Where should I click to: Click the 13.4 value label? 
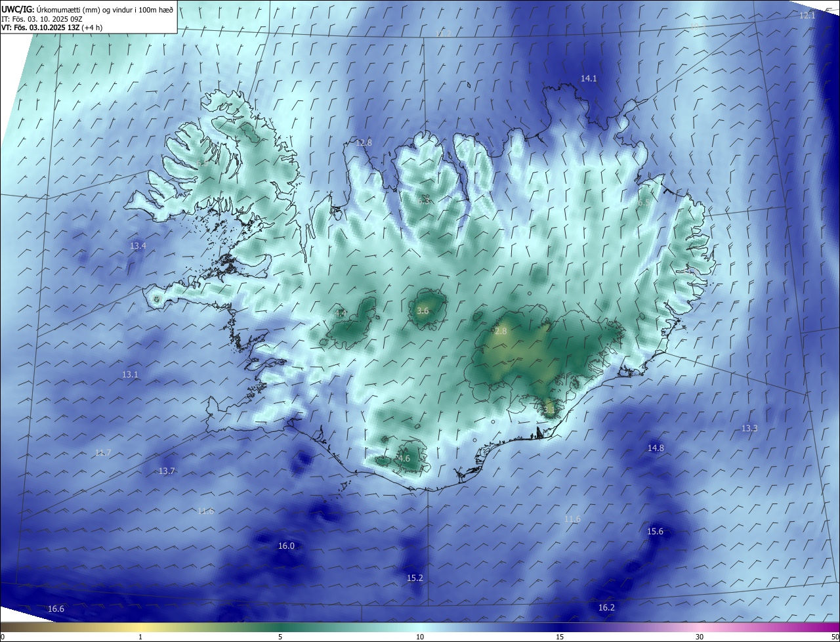click(x=138, y=246)
